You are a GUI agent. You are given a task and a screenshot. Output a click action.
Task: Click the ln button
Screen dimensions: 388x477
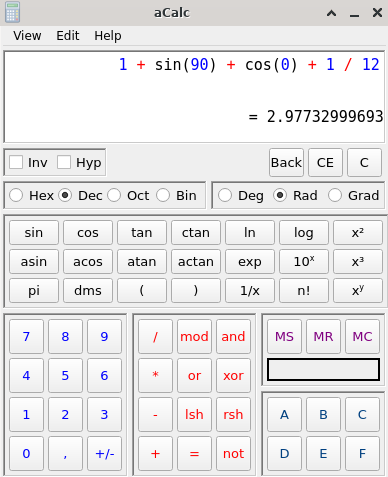(x=250, y=233)
